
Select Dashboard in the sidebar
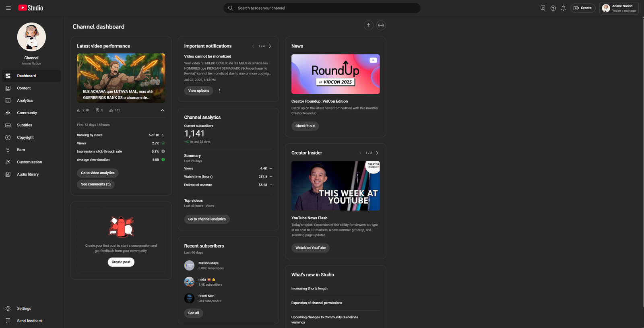(31, 76)
